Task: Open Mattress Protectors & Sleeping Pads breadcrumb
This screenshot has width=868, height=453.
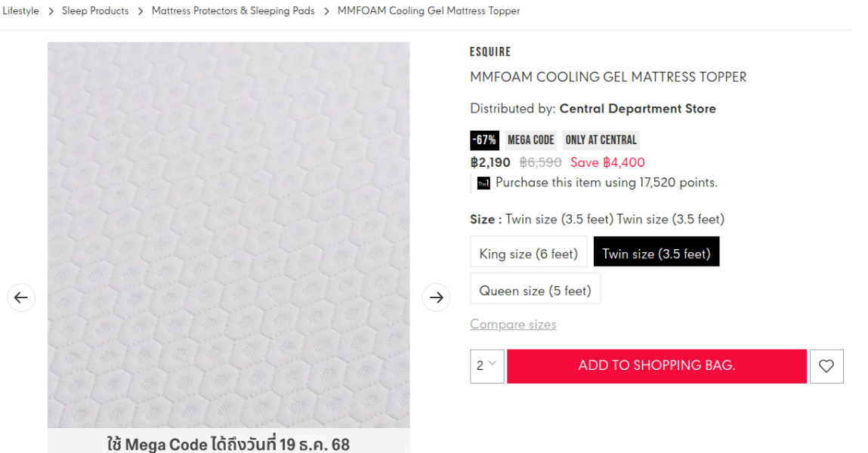Action: (x=233, y=11)
